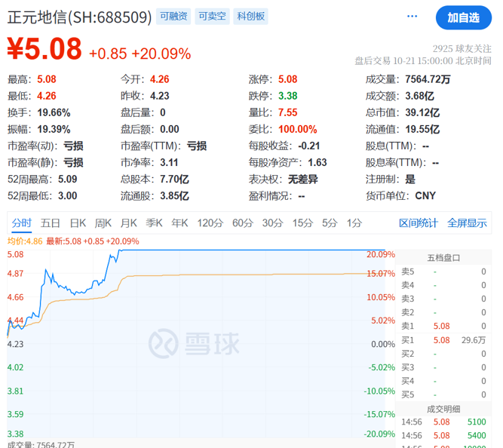Show the 月K monthly chart

129,222
